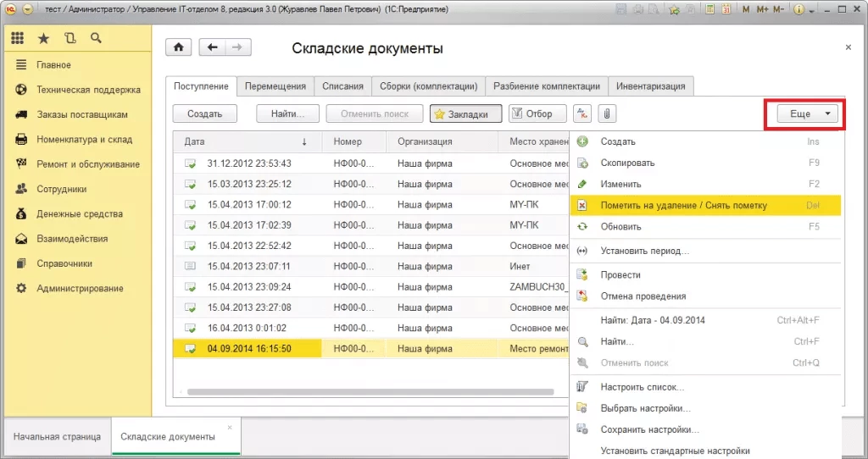Choose Создать in the Еще menu

pos(706,141)
